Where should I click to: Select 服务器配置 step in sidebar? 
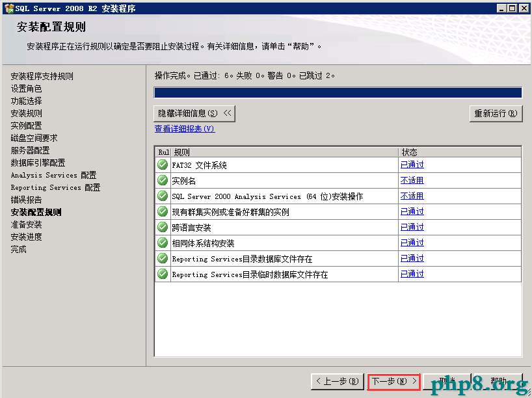pos(30,150)
